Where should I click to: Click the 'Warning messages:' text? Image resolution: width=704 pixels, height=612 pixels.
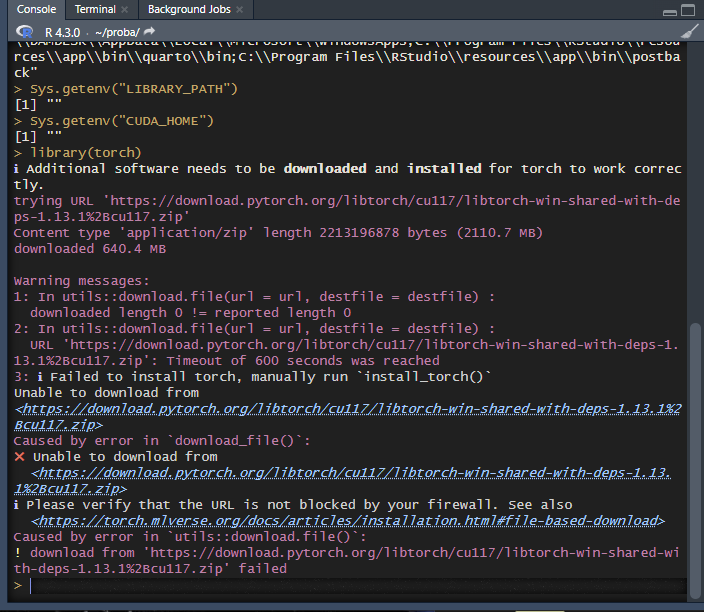pyautogui.click(x=81, y=281)
